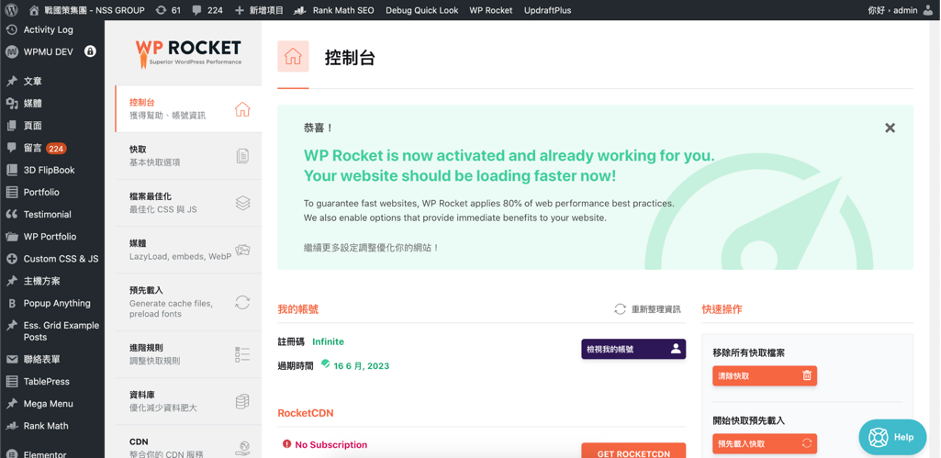Click the admin user avatar icon
This screenshot has height=458, width=941.
(x=928, y=10)
